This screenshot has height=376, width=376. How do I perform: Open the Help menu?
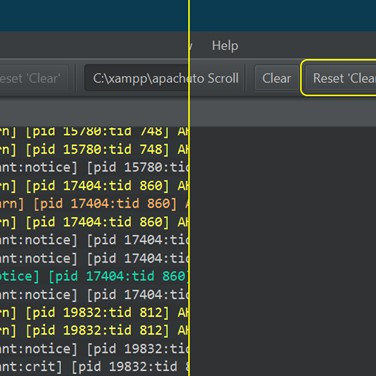click(225, 46)
